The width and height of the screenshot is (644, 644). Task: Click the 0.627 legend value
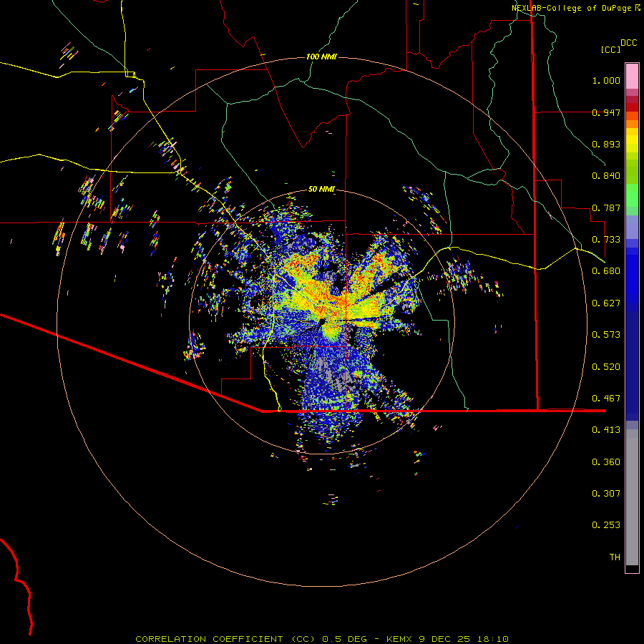point(606,303)
